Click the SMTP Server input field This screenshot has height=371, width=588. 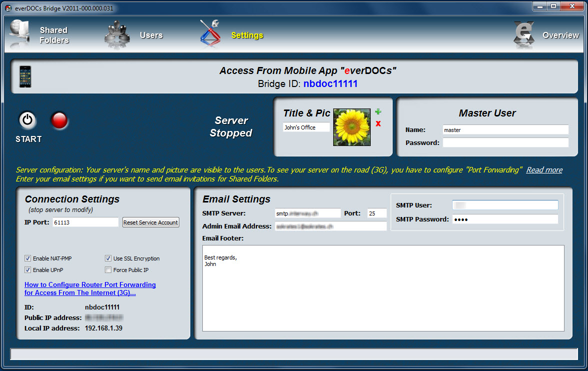(308, 213)
